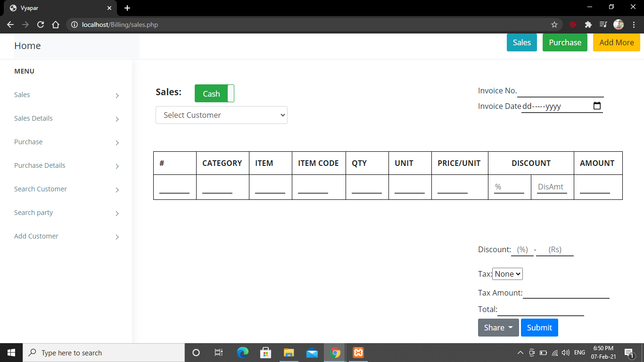Open the media control icon in Chrome toolbar
This screenshot has width=644, height=362.
pyautogui.click(x=603, y=25)
